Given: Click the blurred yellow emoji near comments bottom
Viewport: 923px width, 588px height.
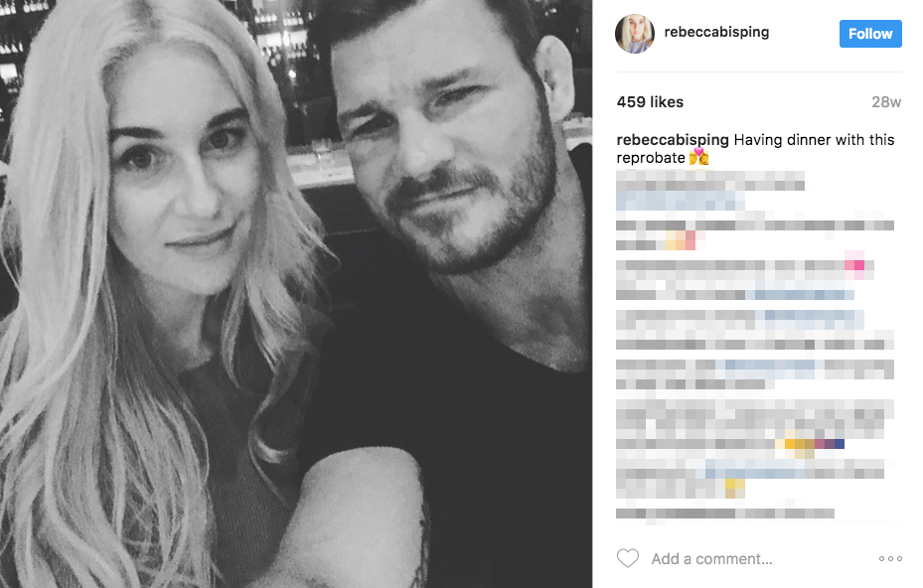Looking at the screenshot, I should click(x=734, y=488).
